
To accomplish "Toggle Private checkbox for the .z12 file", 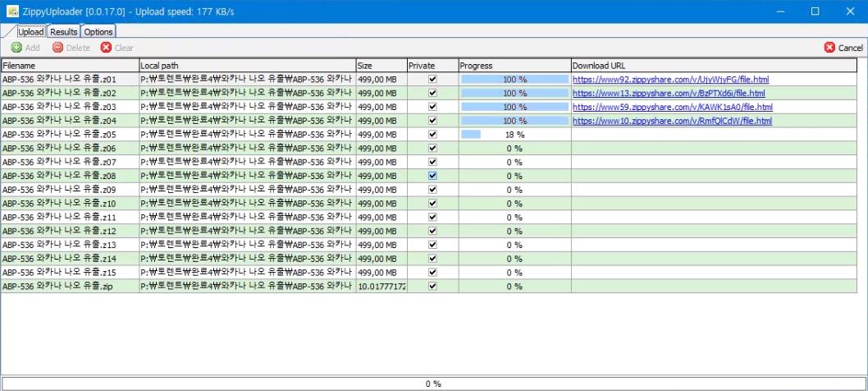I will pyautogui.click(x=432, y=232).
